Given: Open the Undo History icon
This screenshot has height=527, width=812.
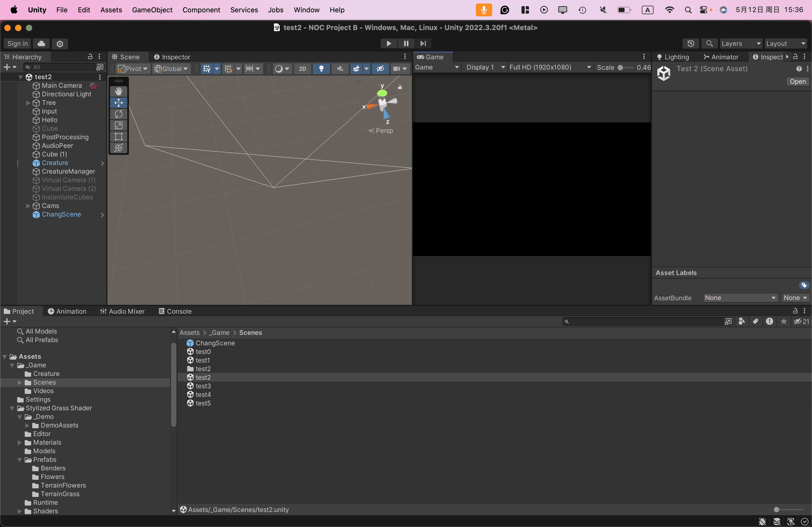Looking at the screenshot, I should point(691,44).
